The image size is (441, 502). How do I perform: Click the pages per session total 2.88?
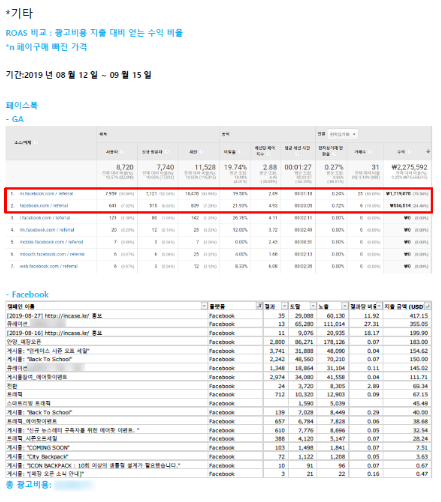click(x=270, y=167)
